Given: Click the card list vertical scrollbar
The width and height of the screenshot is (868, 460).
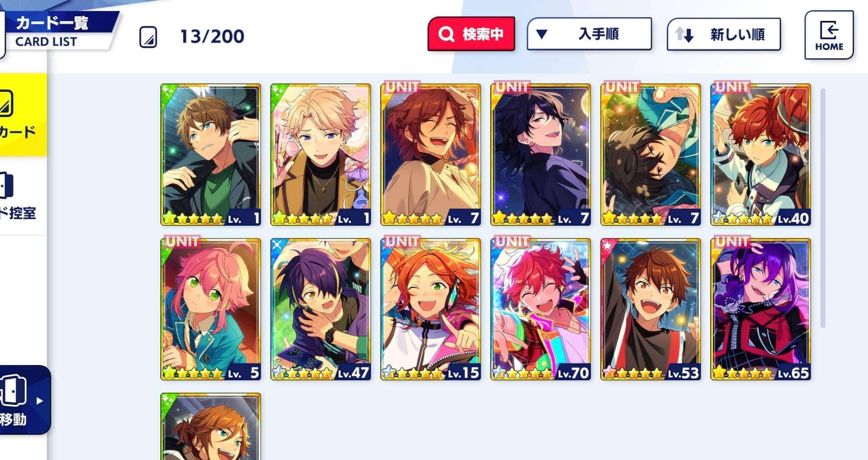Looking at the screenshot, I should [x=823, y=208].
